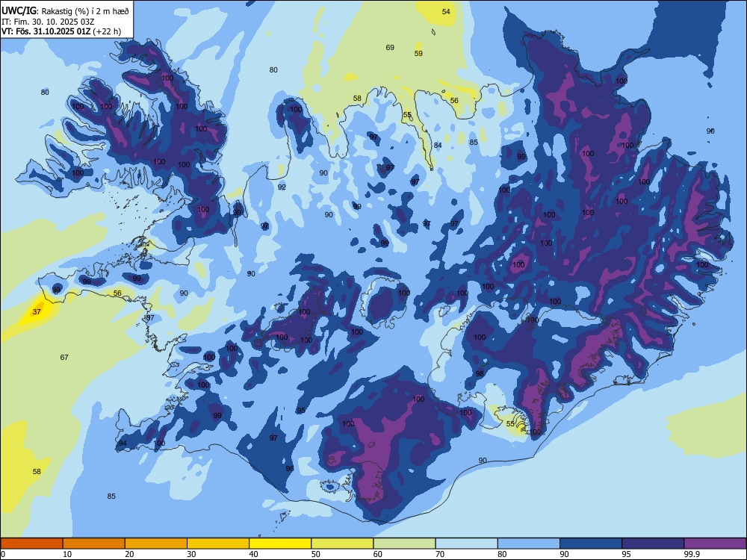Click the humidity value 98 on the map
The image size is (747, 560).
point(480,373)
